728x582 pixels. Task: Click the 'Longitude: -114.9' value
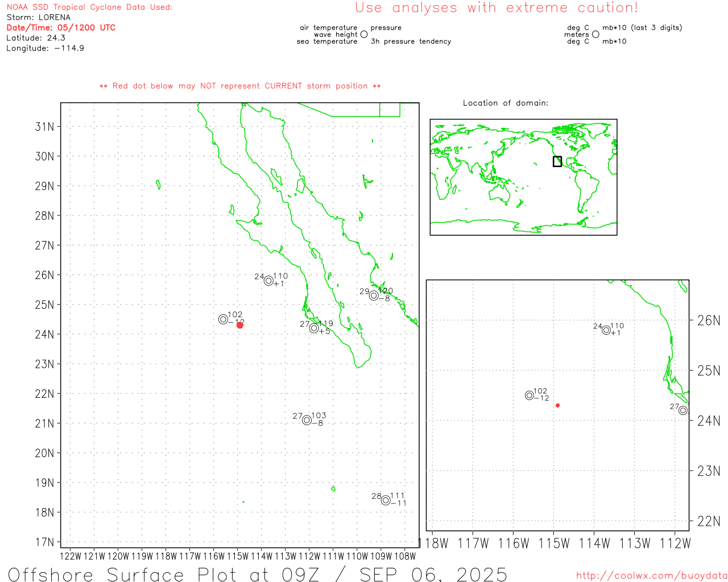coord(45,48)
